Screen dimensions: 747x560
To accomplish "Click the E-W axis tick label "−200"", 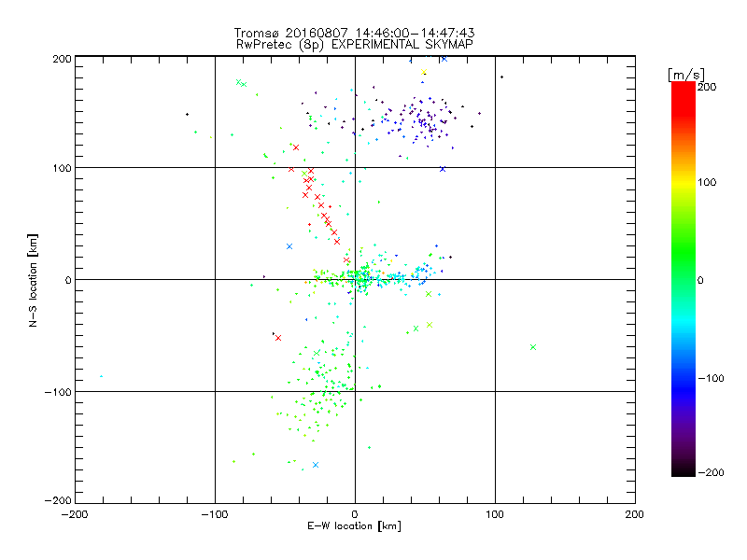I will coord(75,514).
